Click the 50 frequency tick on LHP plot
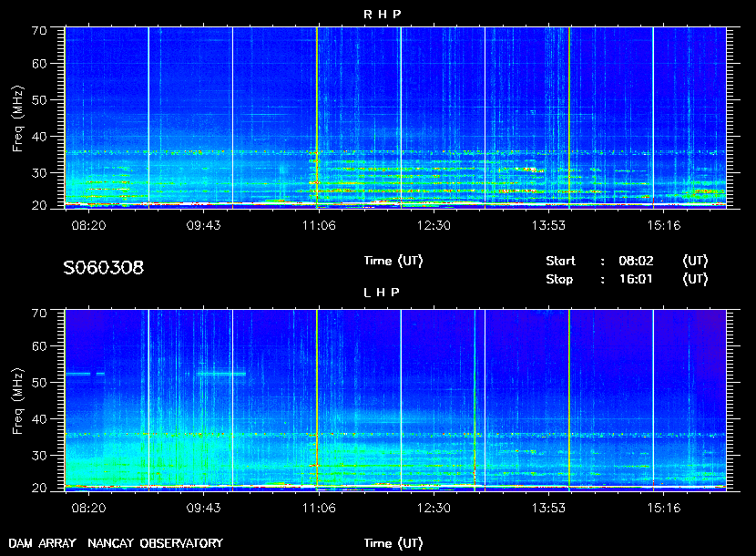Image resolution: width=756 pixels, height=556 pixels. click(x=39, y=383)
